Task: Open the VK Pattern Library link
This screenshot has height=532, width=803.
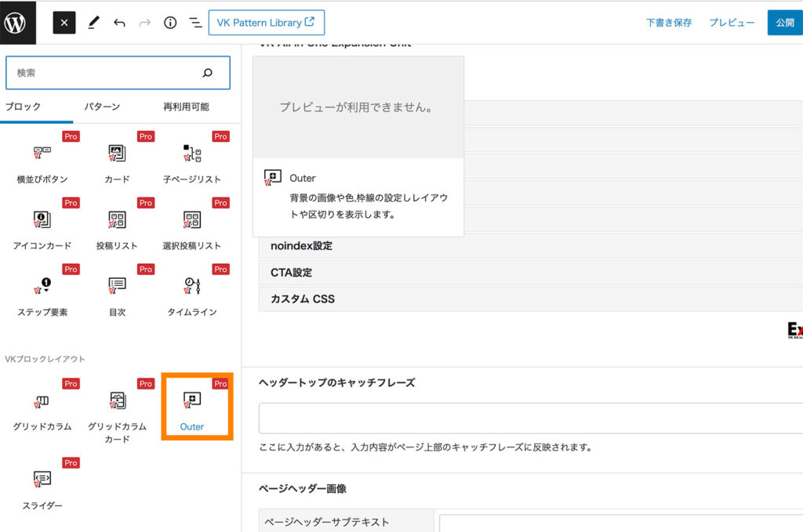Action: tap(267, 22)
